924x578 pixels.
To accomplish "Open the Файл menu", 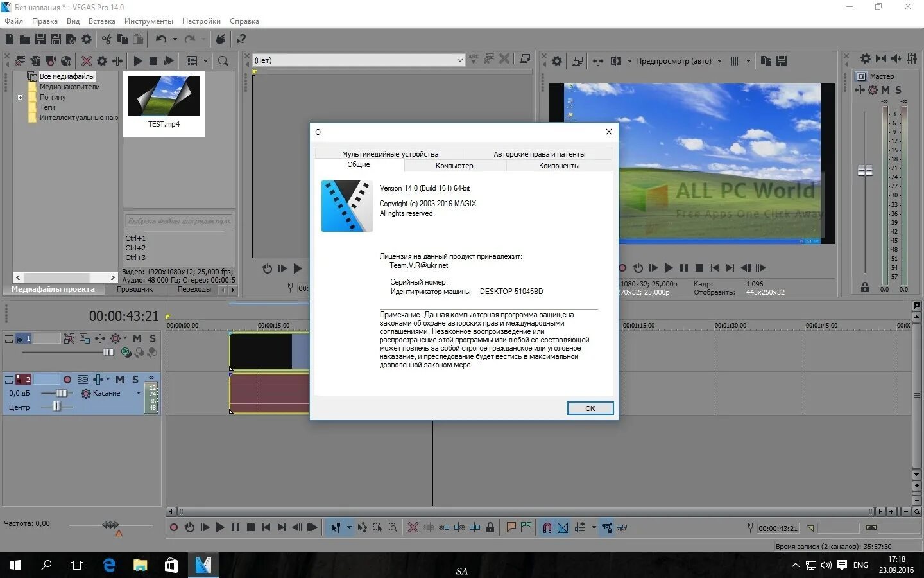I will click(x=13, y=21).
